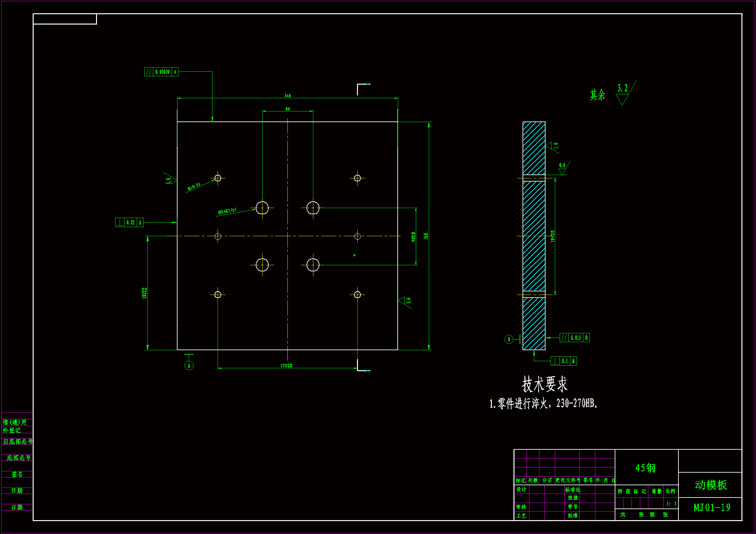Click the 1:1 scale value cell
This screenshot has height=534, width=756.
pos(671,503)
